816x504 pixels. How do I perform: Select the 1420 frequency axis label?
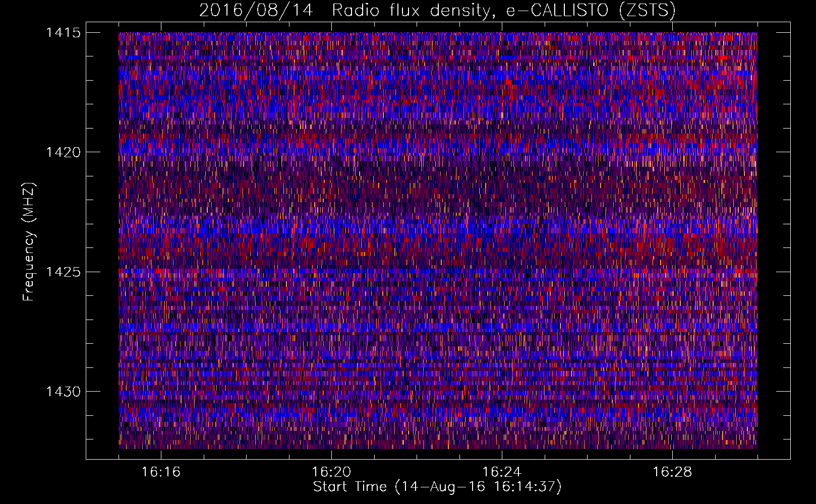(63, 152)
